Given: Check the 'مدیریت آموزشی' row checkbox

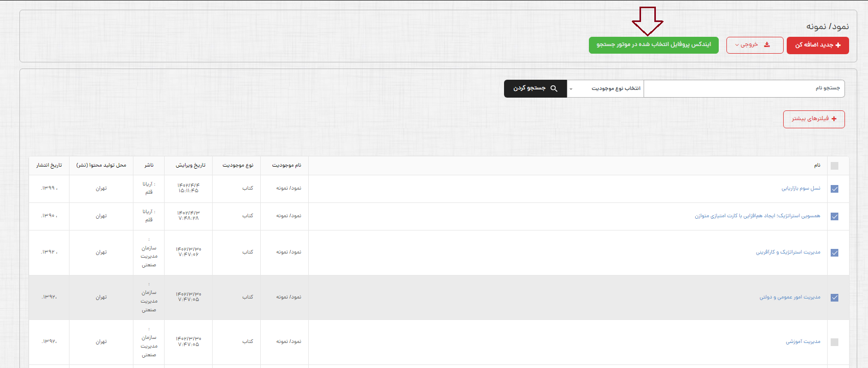Looking at the screenshot, I should 834,342.
